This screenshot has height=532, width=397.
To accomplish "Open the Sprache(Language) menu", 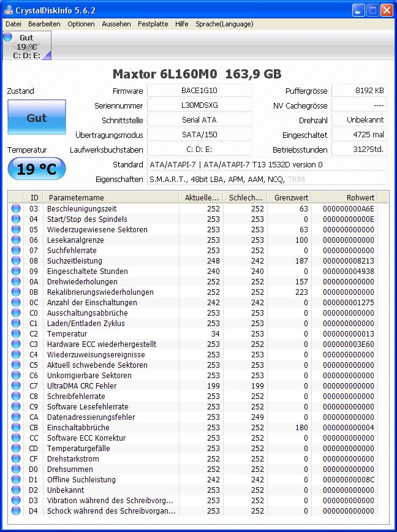I will tap(224, 24).
